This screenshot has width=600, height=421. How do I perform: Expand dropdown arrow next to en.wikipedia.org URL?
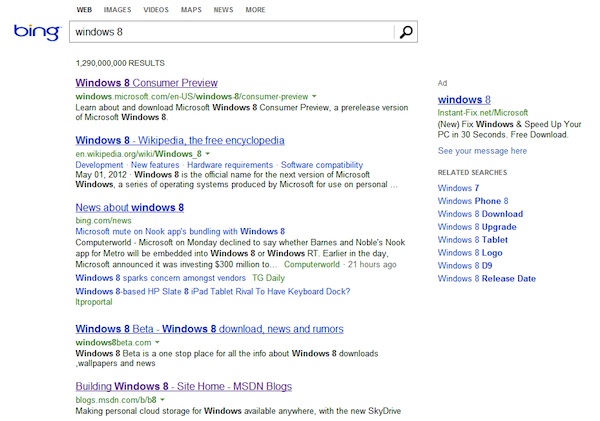[x=208, y=153]
